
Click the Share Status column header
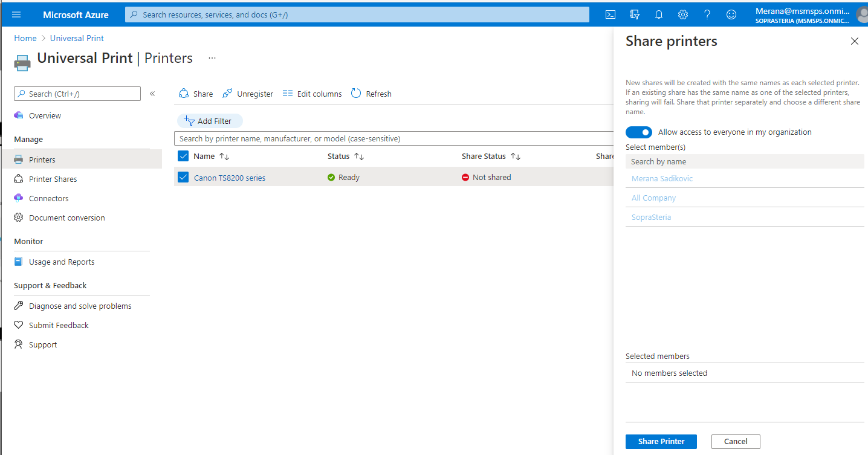(484, 157)
